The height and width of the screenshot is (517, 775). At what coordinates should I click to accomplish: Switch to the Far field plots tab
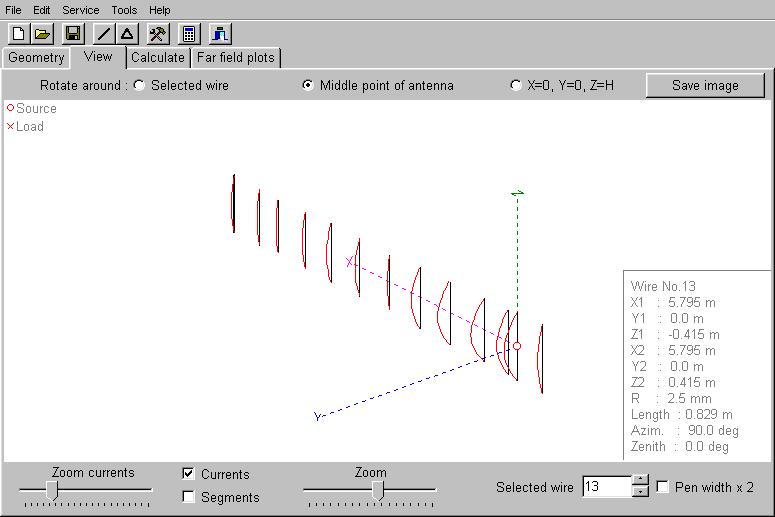click(235, 57)
